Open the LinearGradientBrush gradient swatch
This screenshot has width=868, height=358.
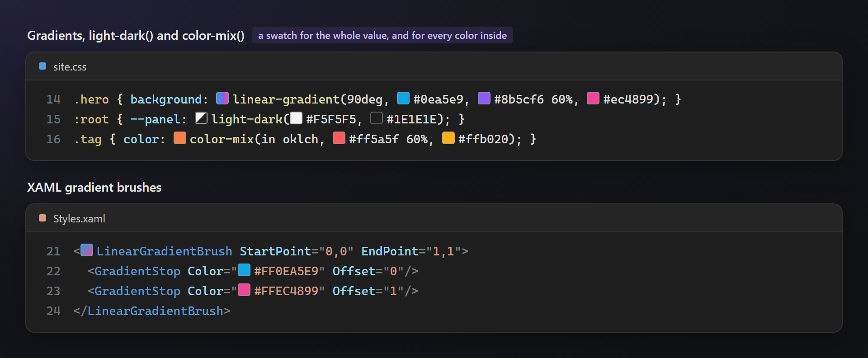pos(87,250)
